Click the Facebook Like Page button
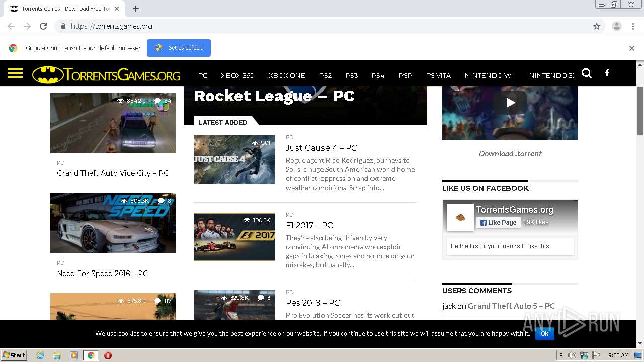Image resolution: width=644 pixels, height=362 pixels. click(x=498, y=222)
